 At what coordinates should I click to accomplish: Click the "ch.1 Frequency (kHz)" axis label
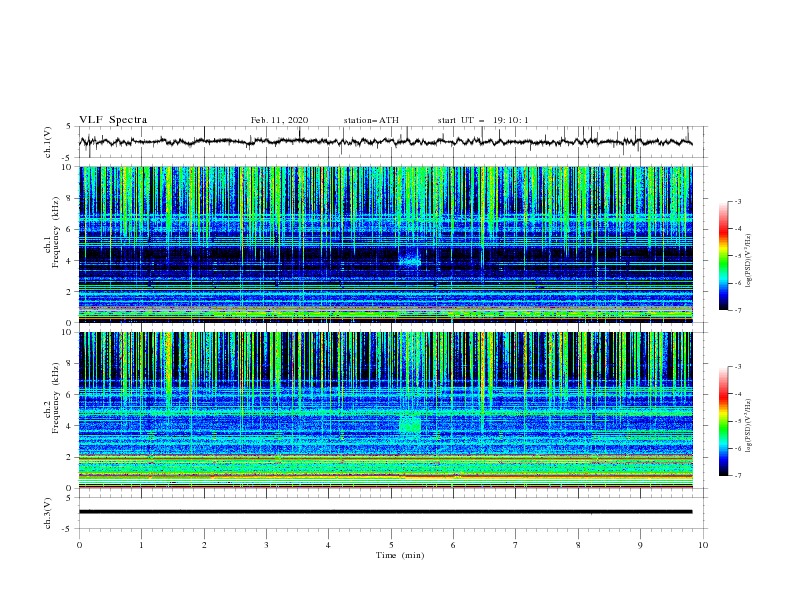(x=52, y=234)
